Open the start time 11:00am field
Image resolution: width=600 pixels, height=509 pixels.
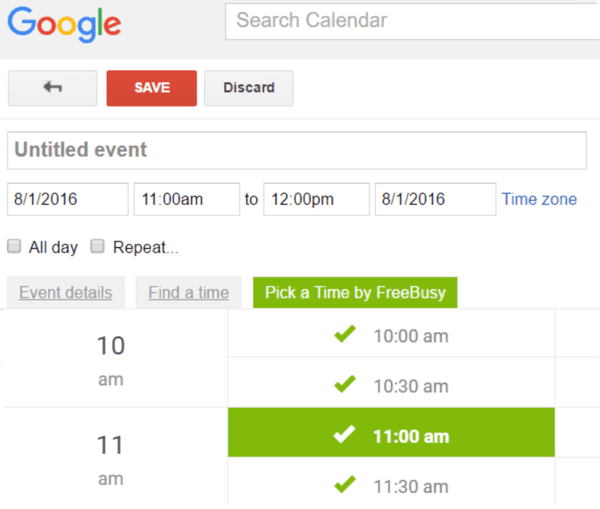(x=186, y=199)
